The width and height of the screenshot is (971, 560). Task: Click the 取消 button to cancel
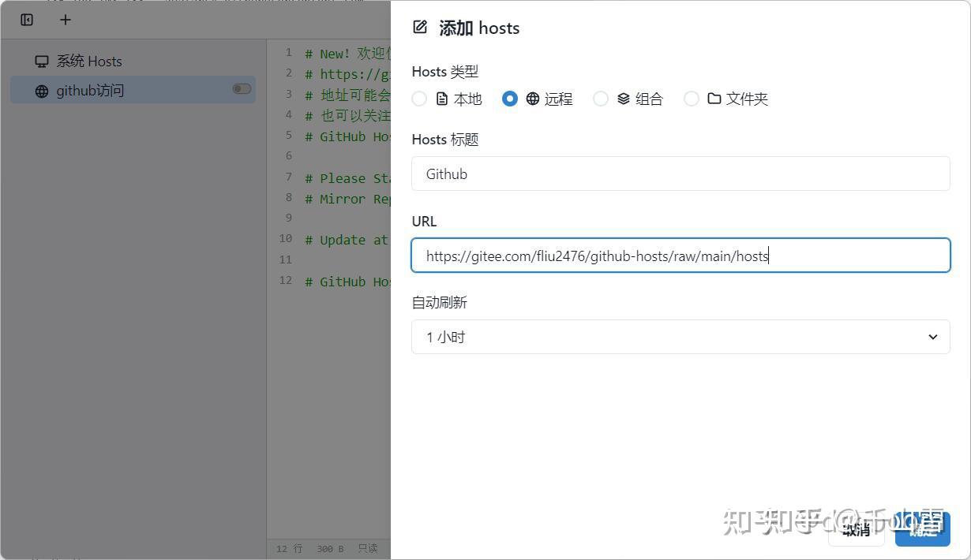click(855, 530)
